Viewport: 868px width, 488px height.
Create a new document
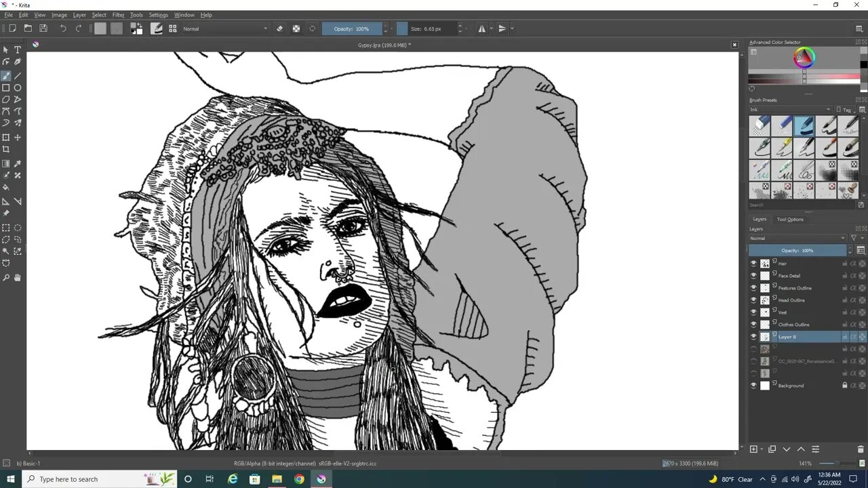tap(12, 28)
